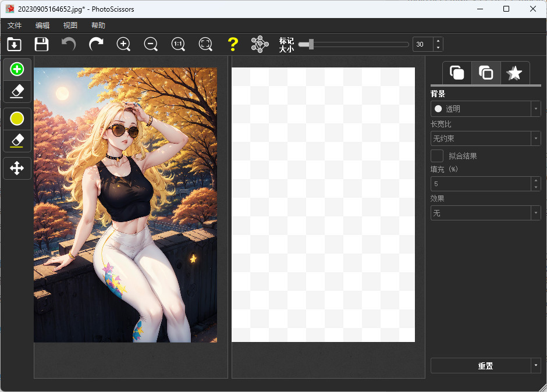The width and height of the screenshot is (547, 392).
Task: Select the foreground marker eraser
Action: point(17,91)
